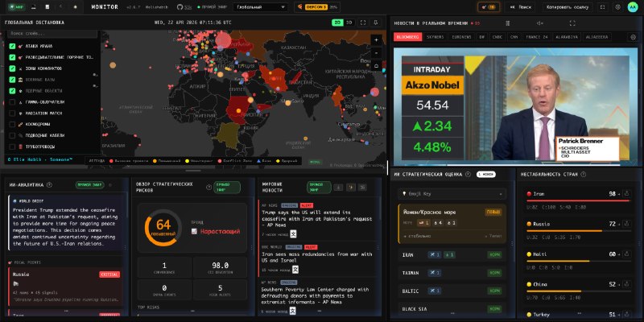
Task: Switch the map to 3D view
Action: pyautogui.click(x=349, y=23)
